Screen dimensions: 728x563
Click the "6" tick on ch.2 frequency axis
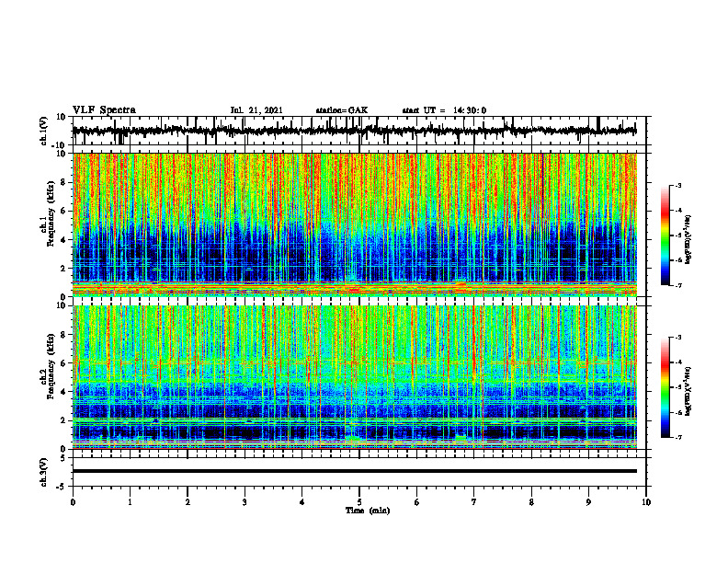pos(63,363)
